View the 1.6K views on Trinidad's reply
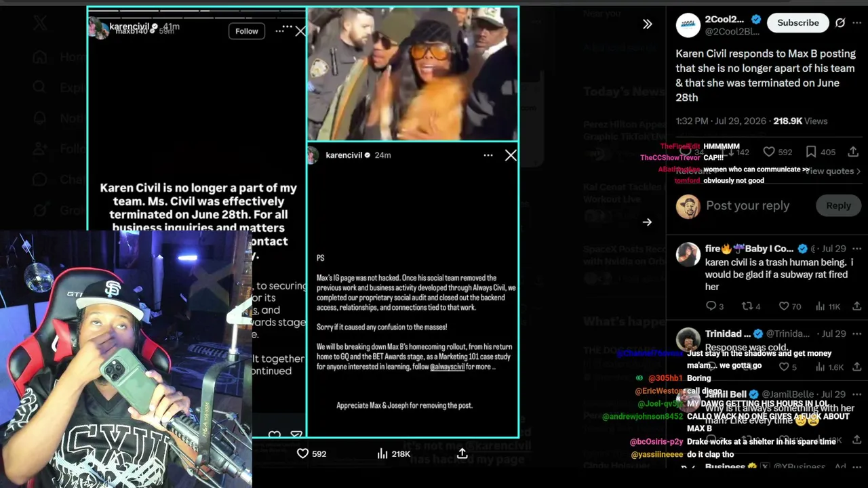Screen dimensions: 868x488 click(x=830, y=367)
